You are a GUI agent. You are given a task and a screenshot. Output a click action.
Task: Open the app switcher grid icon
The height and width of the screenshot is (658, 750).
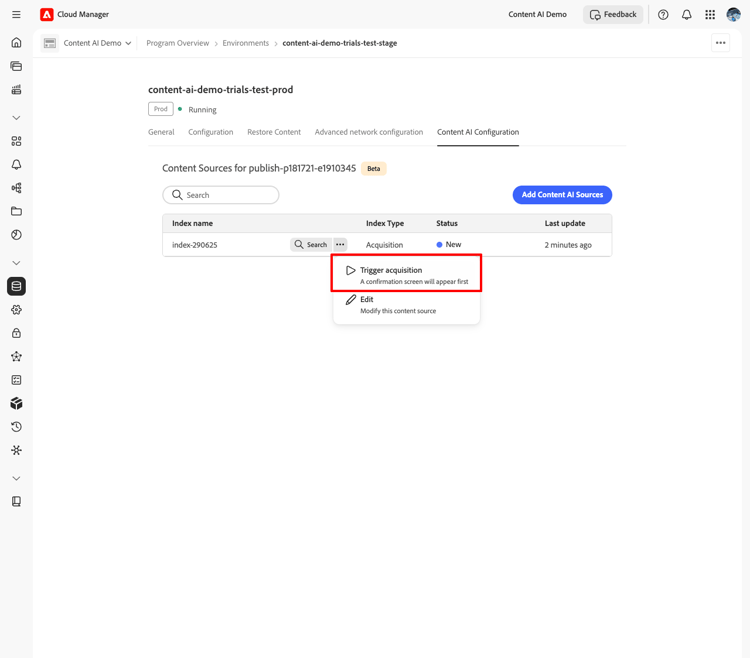[x=710, y=15]
